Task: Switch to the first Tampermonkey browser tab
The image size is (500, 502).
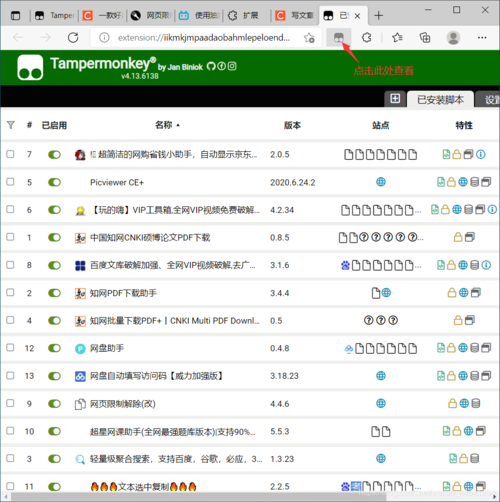Action: (x=55, y=15)
